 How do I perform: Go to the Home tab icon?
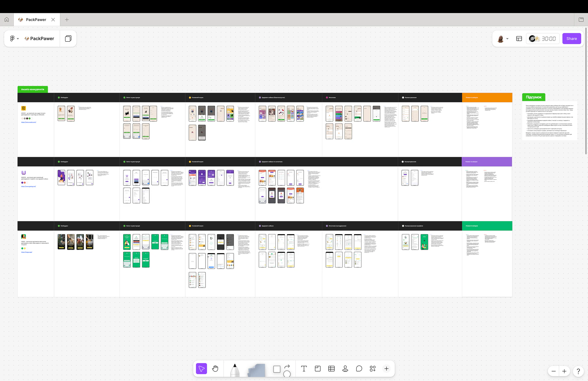tap(7, 20)
